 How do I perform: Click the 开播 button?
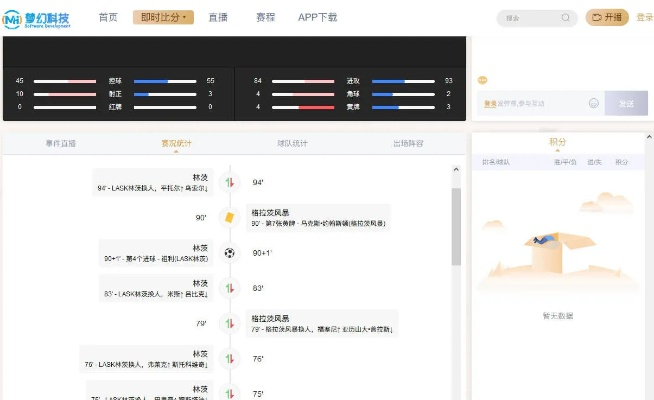click(x=607, y=17)
